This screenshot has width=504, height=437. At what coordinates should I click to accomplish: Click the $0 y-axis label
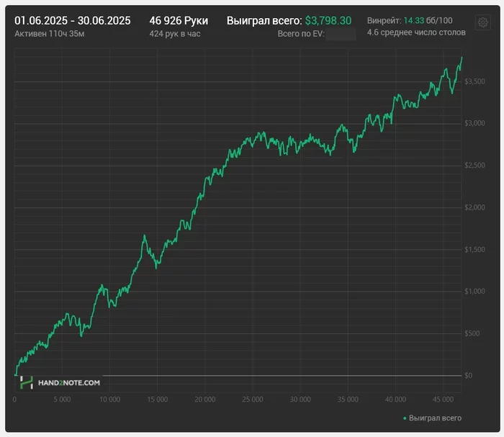[468, 376]
